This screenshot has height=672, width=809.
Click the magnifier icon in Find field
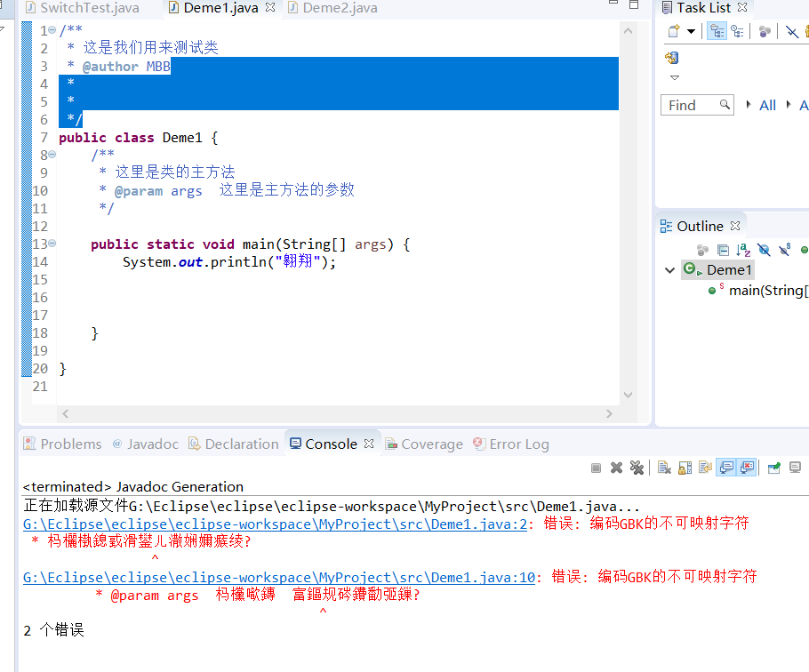[725, 105]
